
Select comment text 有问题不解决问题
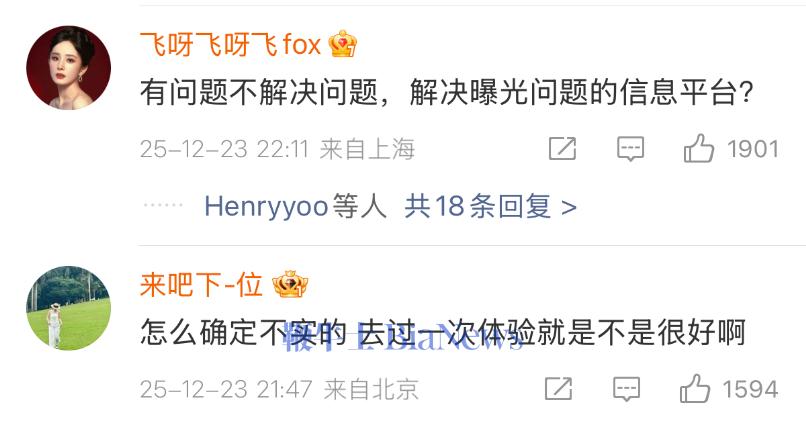pyautogui.click(x=260, y=93)
